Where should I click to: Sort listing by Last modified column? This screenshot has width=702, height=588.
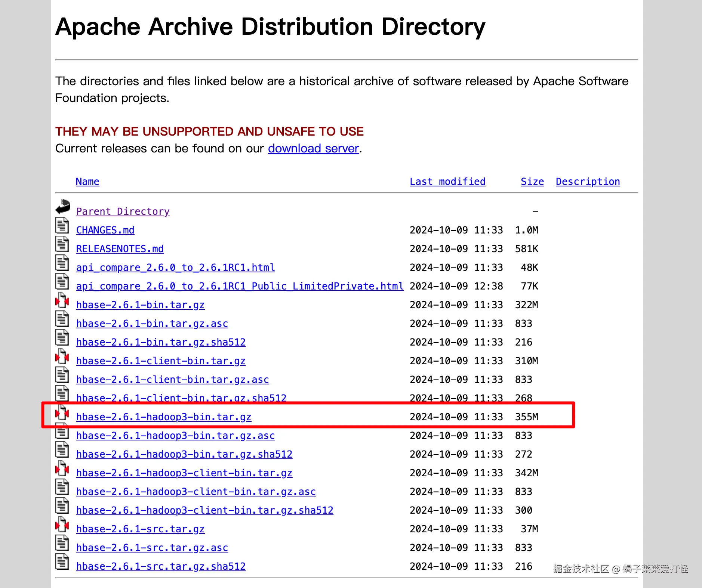click(447, 182)
